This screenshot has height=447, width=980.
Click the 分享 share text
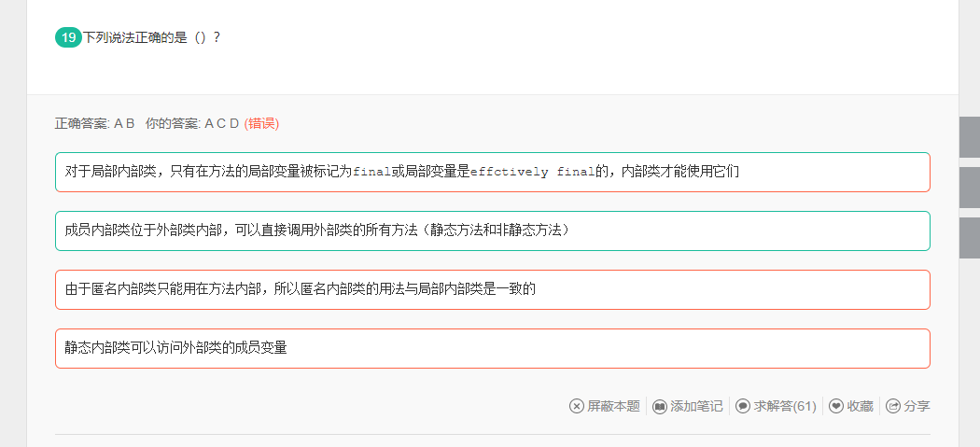pos(917,406)
